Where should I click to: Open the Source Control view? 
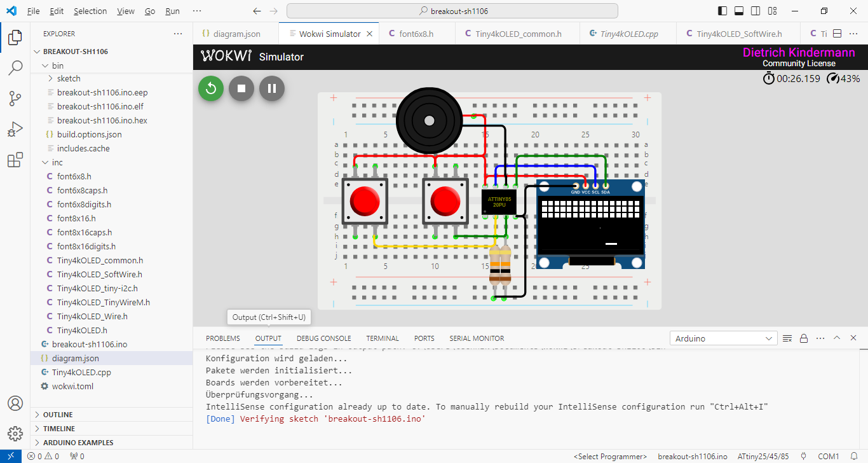pos(15,99)
